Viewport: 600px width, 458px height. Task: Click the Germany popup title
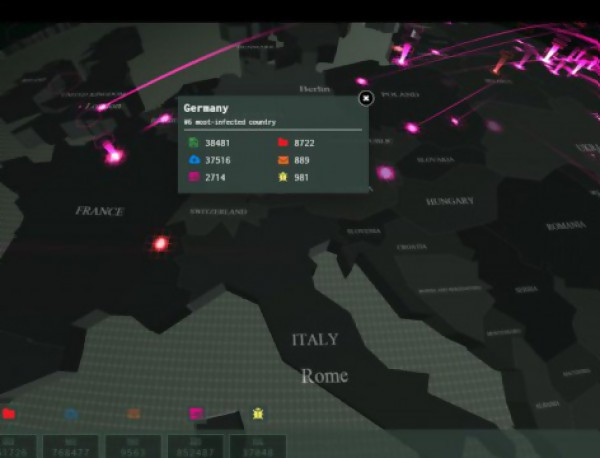[206, 108]
